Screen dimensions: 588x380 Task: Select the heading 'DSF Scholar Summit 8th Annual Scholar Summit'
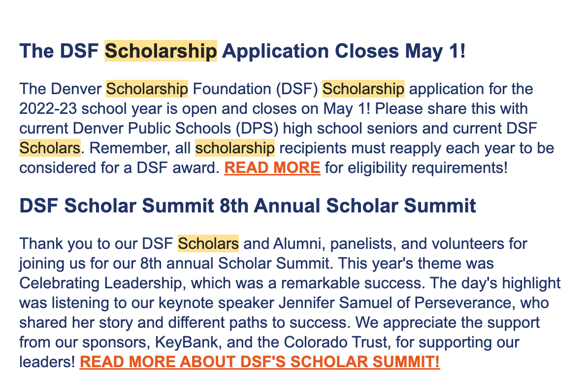[x=248, y=206]
